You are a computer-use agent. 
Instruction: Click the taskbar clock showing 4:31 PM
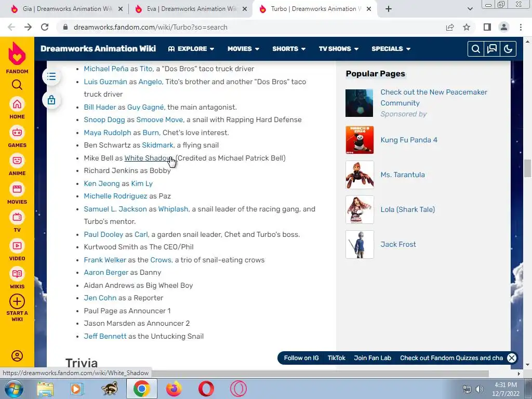point(506,389)
